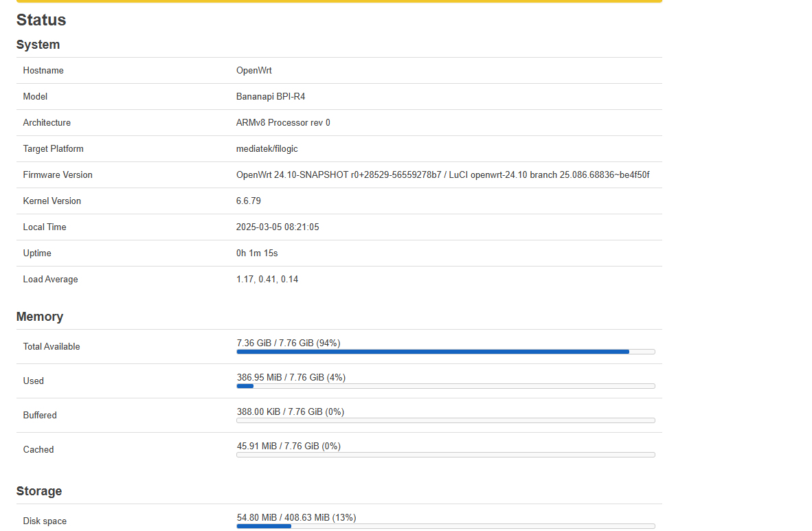The width and height of the screenshot is (812, 531).
Task: Select the 6.6.79 kernel value
Action: pyautogui.click(x=249, y=201)
